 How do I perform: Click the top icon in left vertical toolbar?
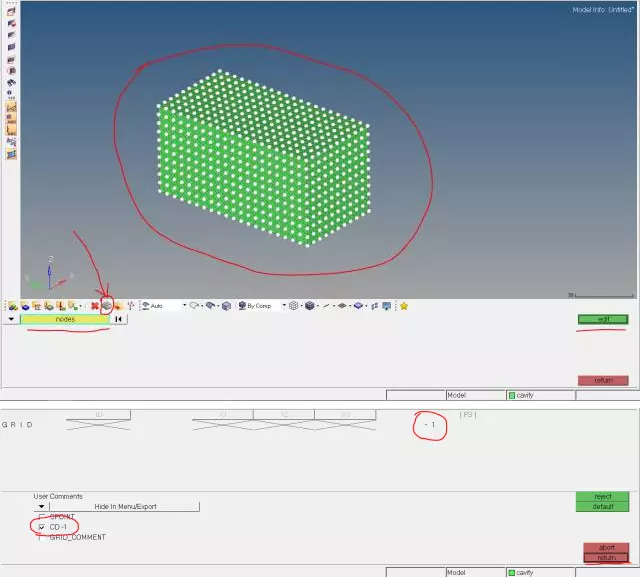[11, 11]
